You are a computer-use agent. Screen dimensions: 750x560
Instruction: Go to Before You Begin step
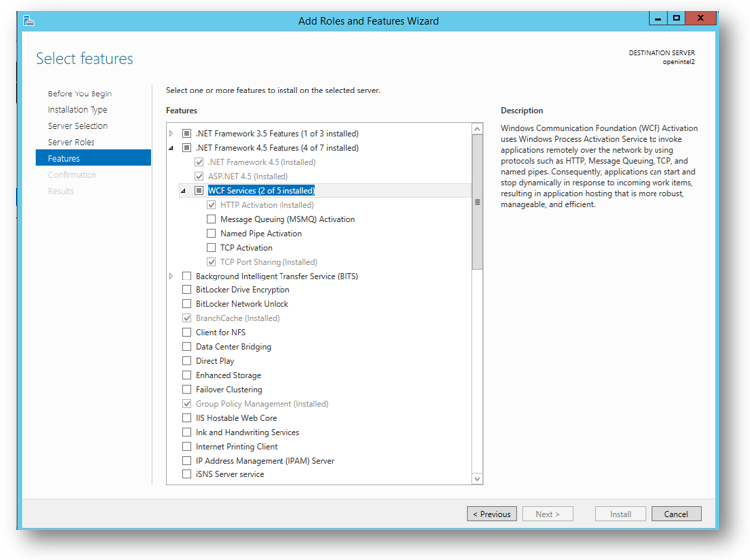(x=80, y=93)
